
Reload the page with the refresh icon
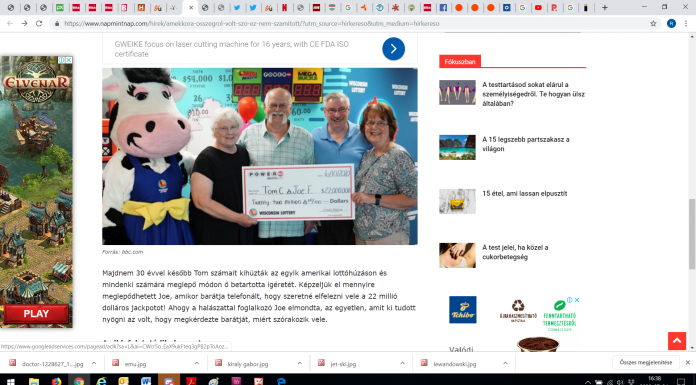tap(39, 24)
